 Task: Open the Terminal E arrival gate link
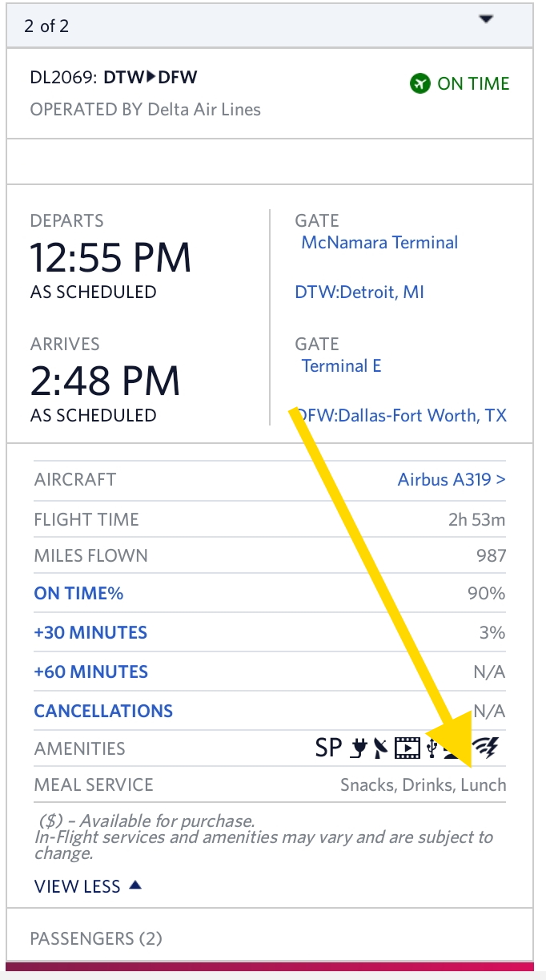point(341,366)
